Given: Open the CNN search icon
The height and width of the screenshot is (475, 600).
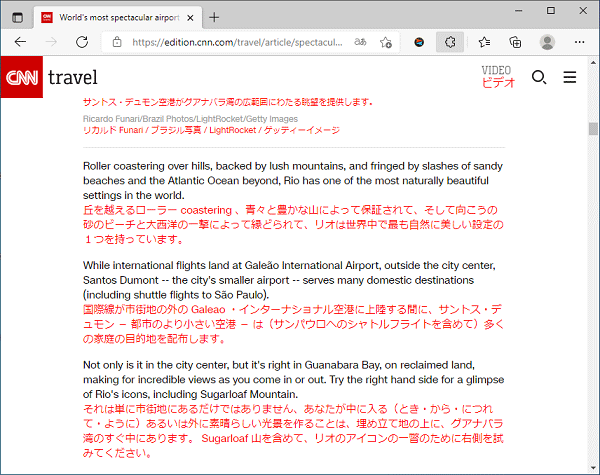Looking at the screenshot, I should click(539, 77).
